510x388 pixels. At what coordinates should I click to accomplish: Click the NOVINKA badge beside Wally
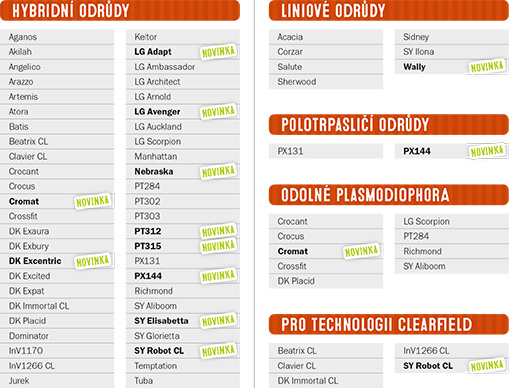coord(487,67)
